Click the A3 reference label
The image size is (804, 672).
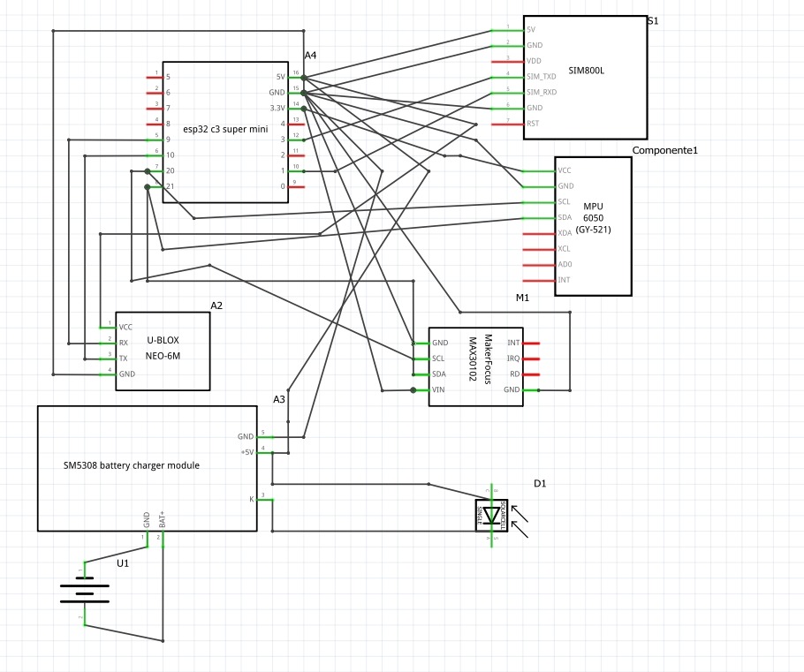click(x=278, y=399)
